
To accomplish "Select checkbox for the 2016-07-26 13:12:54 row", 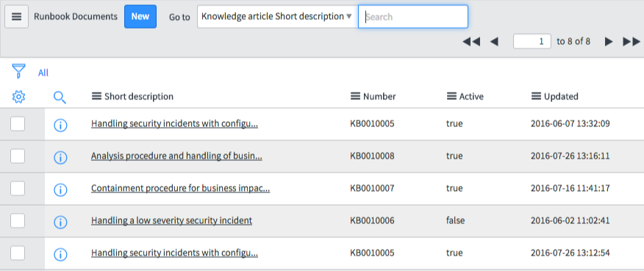I will [18, 253].
